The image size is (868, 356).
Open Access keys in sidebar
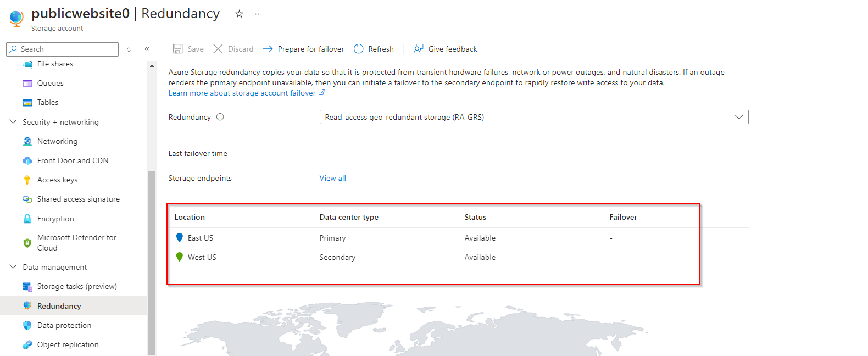[57, 180]
